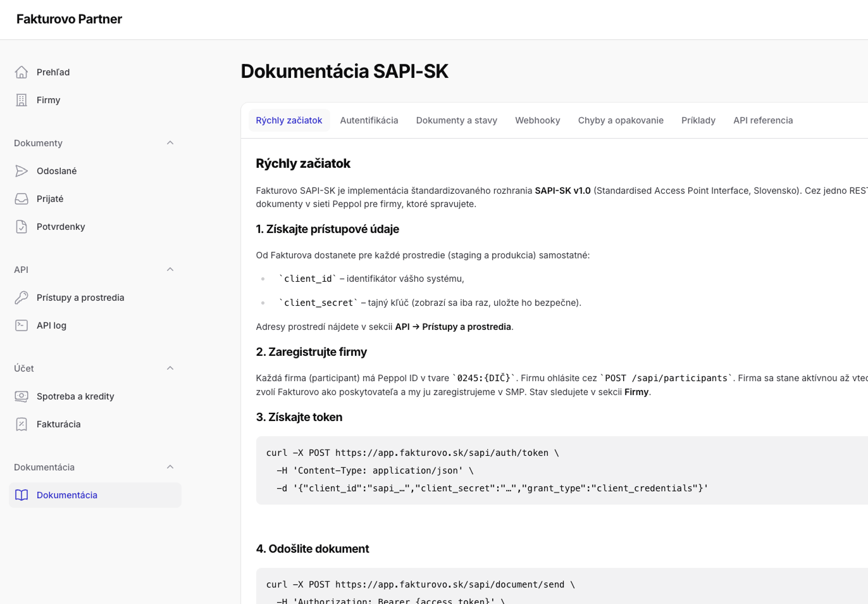Select the Rýchly začiatok tab
Viewport: 868px width, 604px height.
pyautogui.click(x=289, y=120)
